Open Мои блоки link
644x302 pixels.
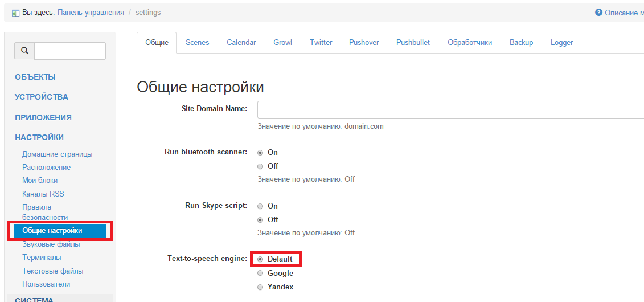point(40,181)
